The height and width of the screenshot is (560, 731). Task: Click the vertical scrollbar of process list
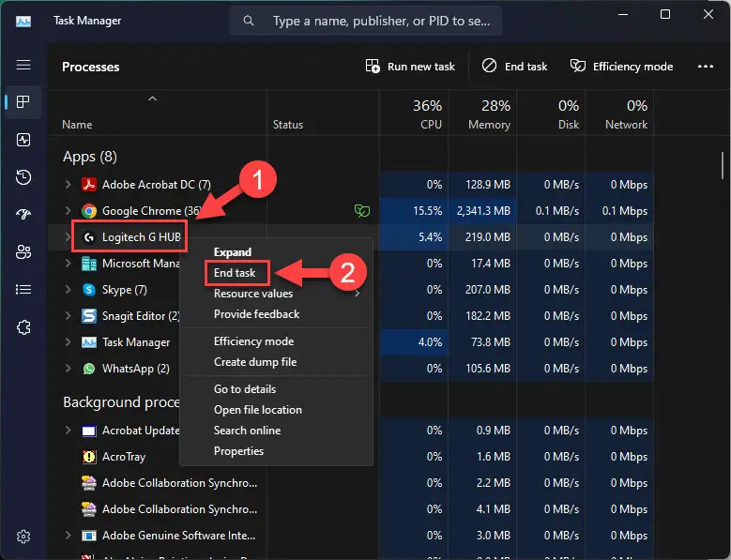pyautogui.click(x=723, y=165)
